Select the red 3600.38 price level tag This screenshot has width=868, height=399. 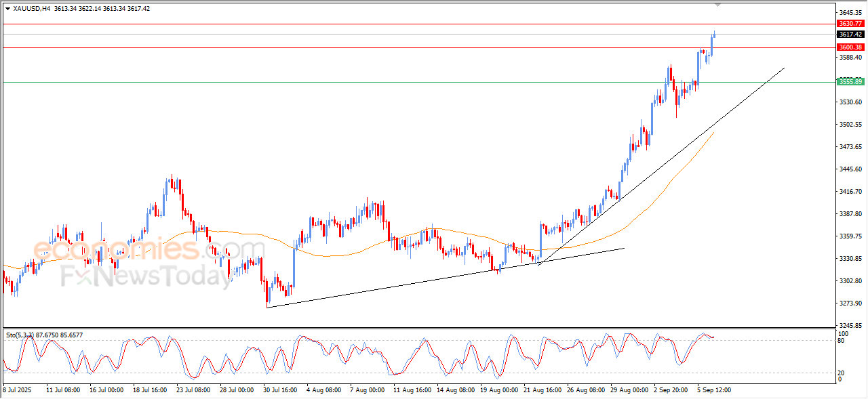click(850, 47)
